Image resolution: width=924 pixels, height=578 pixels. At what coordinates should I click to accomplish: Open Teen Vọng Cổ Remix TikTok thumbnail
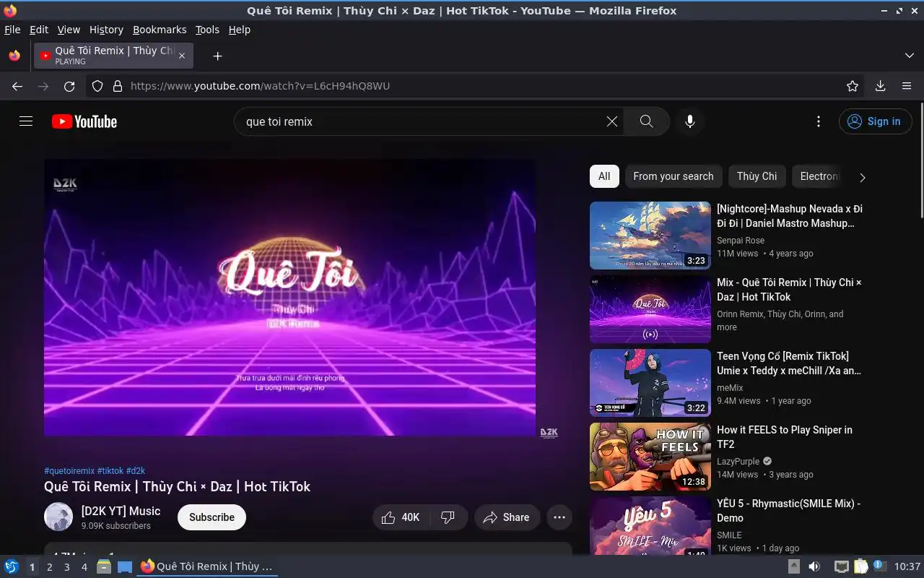650,383
